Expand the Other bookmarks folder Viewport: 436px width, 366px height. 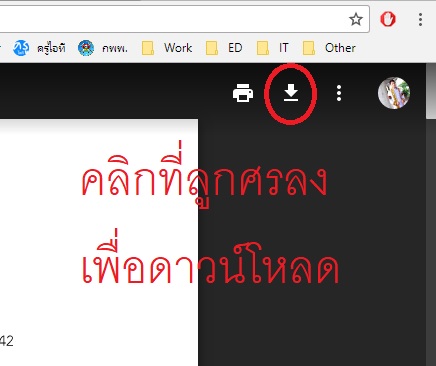(x=329, y=48)
